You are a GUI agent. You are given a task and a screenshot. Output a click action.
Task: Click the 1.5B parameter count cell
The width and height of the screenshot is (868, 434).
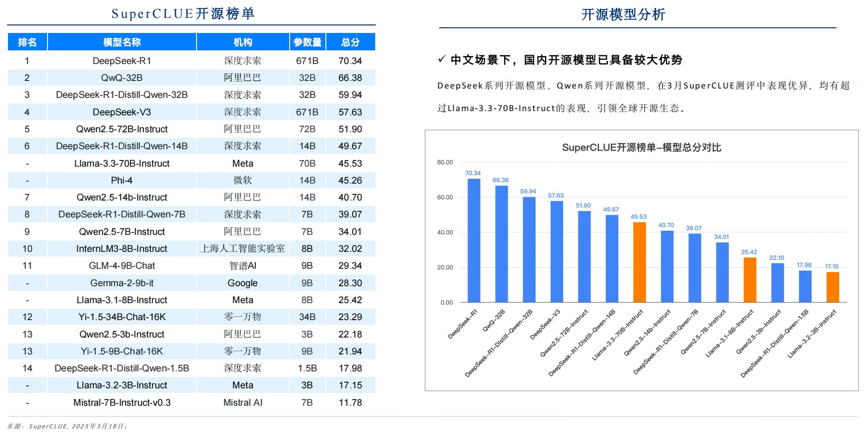(x=308, y=368)
